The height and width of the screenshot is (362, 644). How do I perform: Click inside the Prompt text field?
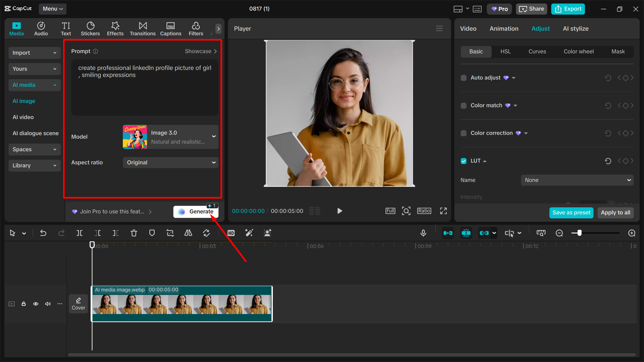click(145, 88)
